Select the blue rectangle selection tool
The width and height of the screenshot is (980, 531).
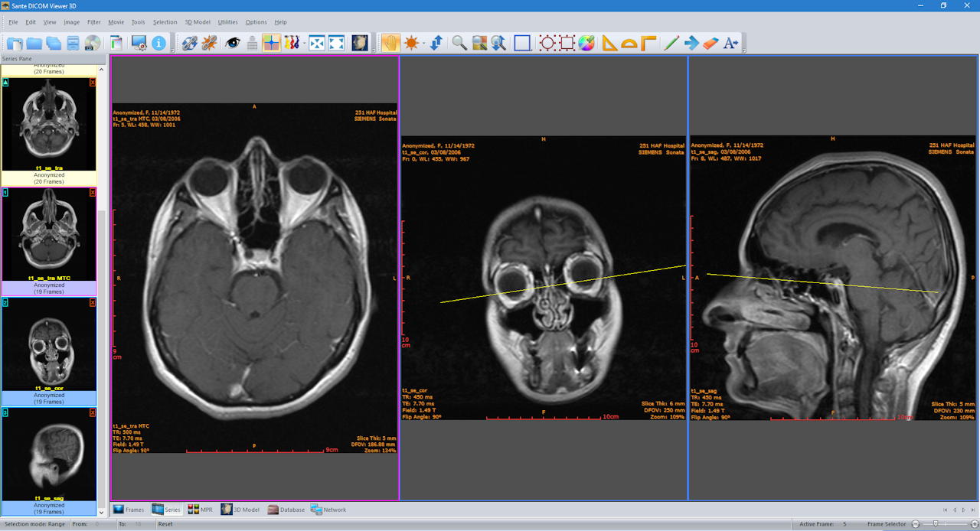click(522, 44)
